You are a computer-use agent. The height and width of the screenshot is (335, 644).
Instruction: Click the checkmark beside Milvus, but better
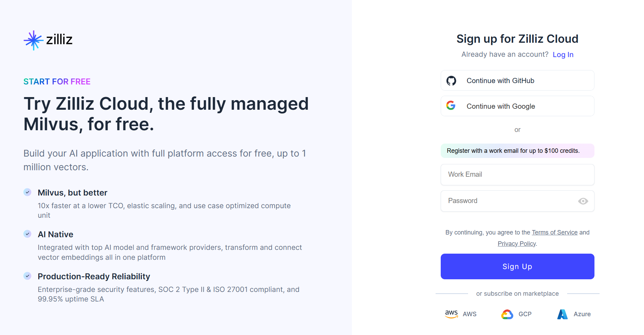pyautogui.click(x=27, y=192)
